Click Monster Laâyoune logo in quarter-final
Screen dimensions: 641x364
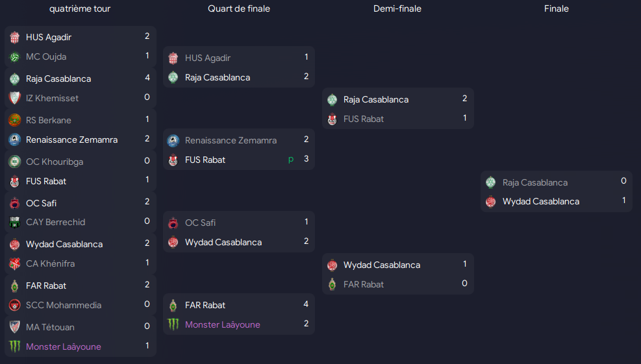[173, 324]
